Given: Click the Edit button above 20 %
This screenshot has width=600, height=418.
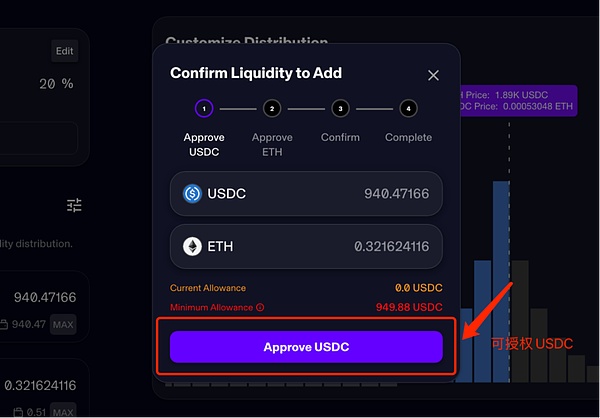Looking at the screenshot, I should (x=64, y=51).
